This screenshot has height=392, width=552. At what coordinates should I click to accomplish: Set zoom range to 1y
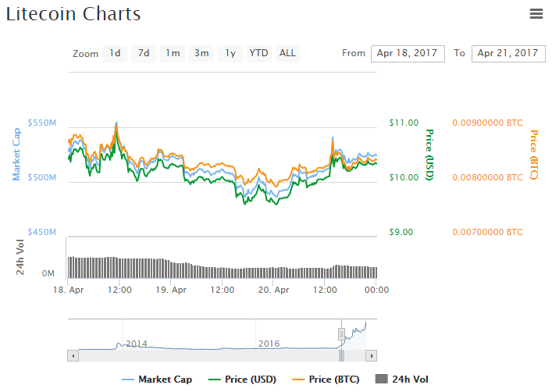[230, 54]
